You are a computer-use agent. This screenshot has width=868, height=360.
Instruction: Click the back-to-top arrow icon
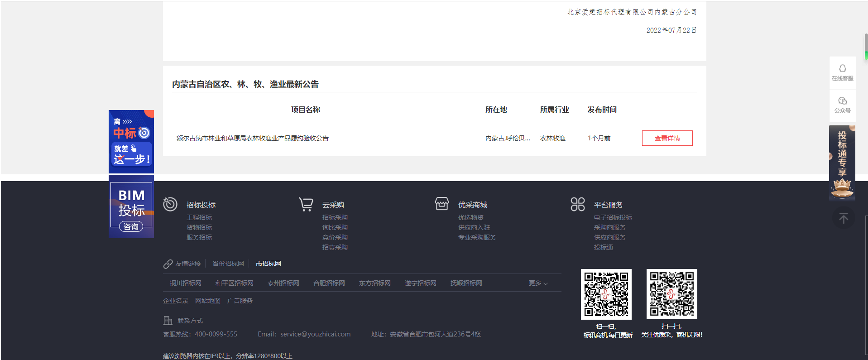pos(843,218)
